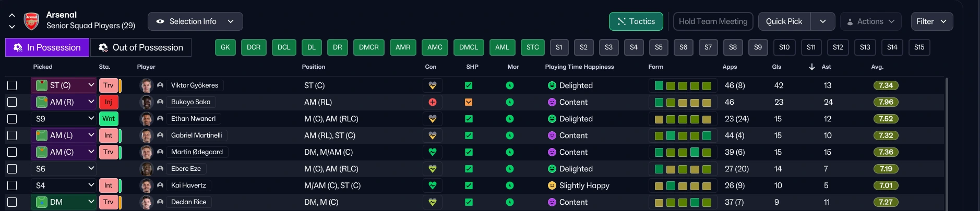Open the Tactics screen button

636,21
